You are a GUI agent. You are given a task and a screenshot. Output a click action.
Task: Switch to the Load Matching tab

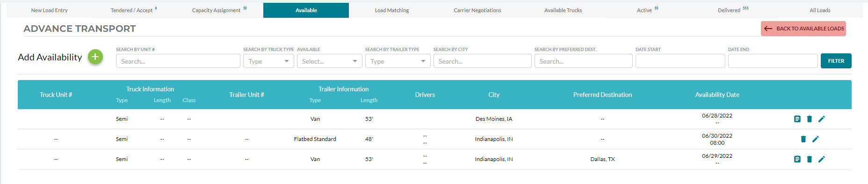click(392, 10)
